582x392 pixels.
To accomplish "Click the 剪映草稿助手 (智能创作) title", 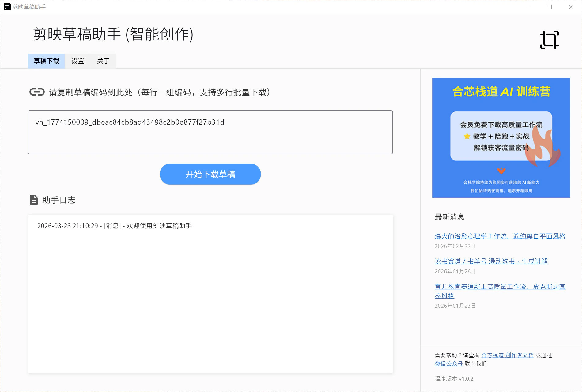I will [x=113, y=34].
